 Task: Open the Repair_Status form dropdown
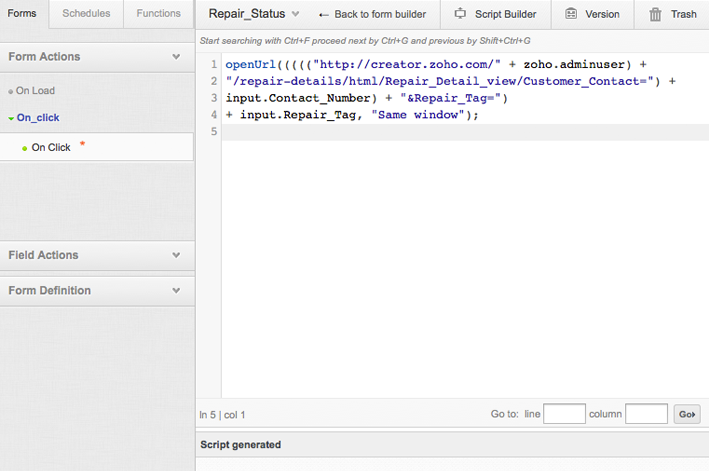[295, 15]
